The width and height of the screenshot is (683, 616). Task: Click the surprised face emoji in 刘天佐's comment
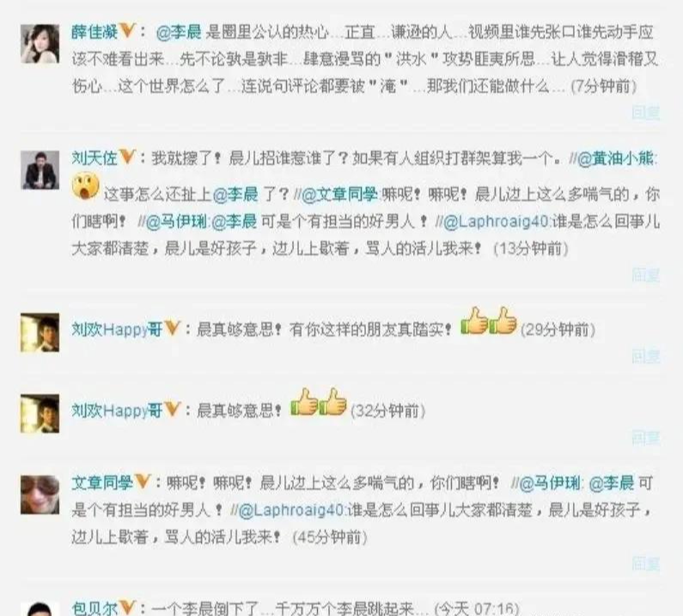click(85, 186)
